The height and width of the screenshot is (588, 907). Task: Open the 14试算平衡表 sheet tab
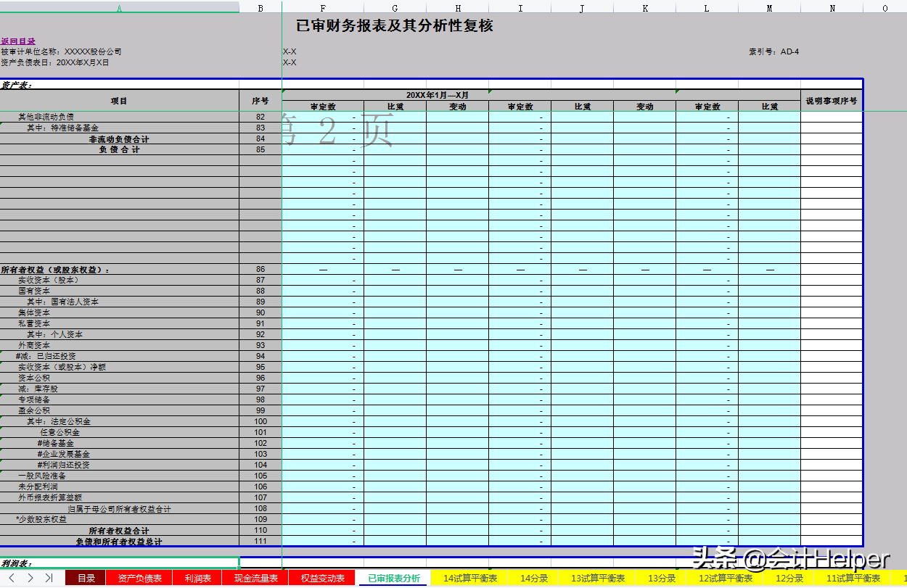pos(470,578)
